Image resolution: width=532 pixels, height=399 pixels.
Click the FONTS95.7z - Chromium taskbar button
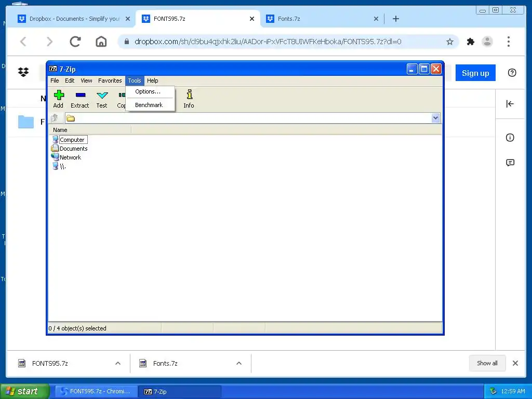click(96, 391)
